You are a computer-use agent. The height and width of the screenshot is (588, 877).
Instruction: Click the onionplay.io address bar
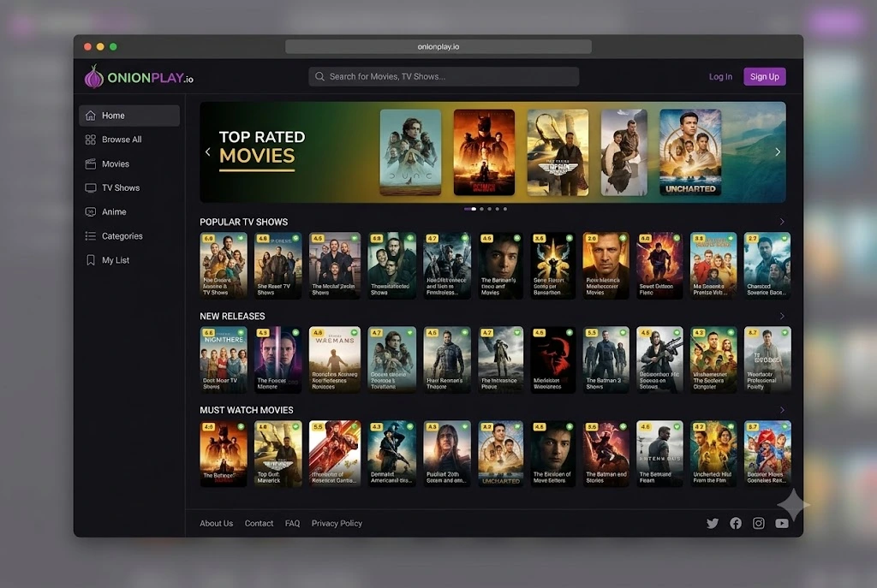click(x=438, y=46)
